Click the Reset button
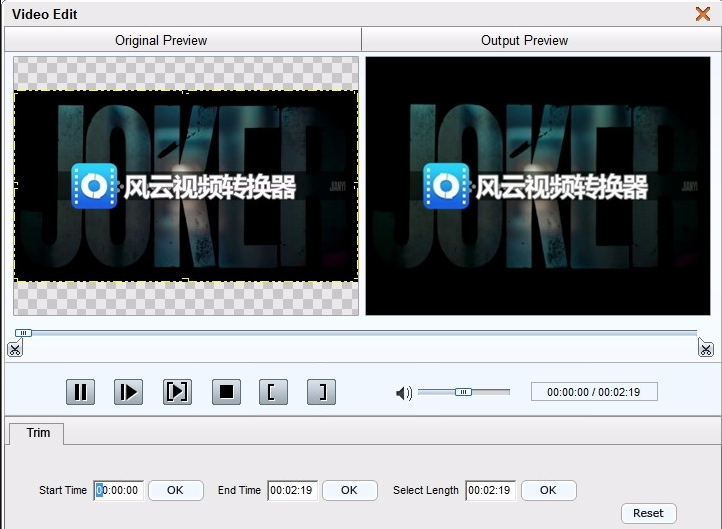Screen dimensions: 722x529 pos(648,513)
